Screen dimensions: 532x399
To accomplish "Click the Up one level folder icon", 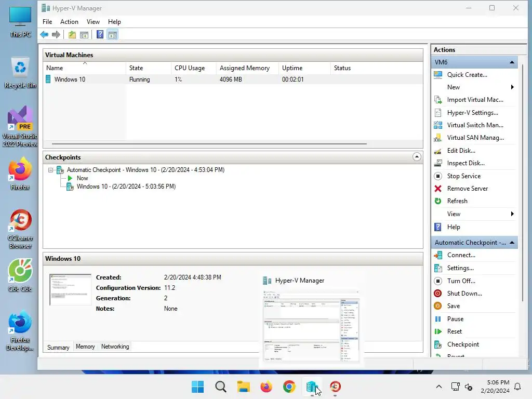I will point(72,35).
